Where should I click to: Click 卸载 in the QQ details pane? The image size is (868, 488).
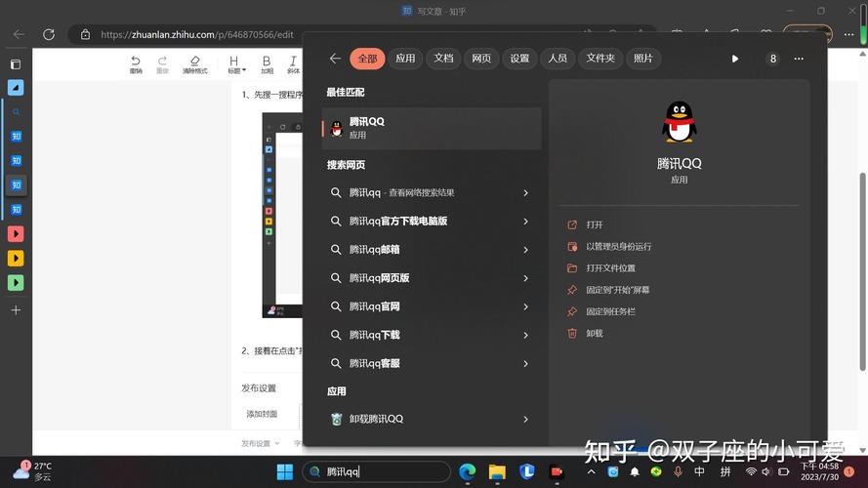594,333
